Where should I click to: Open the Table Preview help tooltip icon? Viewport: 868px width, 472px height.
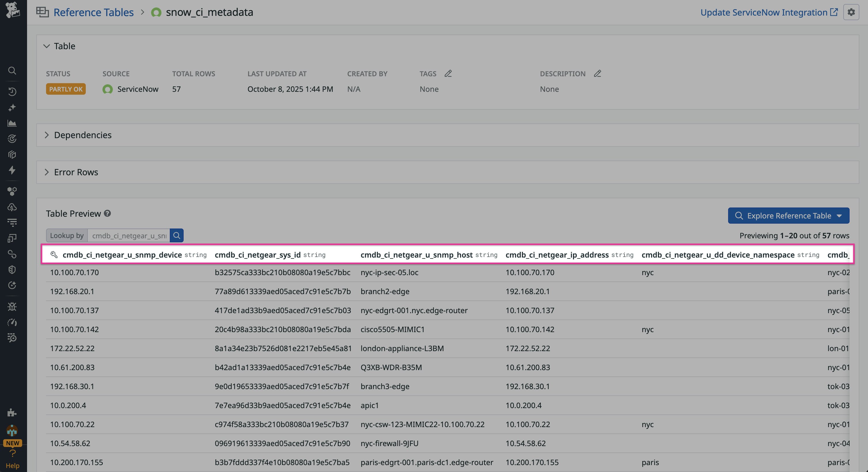(107, 214)
